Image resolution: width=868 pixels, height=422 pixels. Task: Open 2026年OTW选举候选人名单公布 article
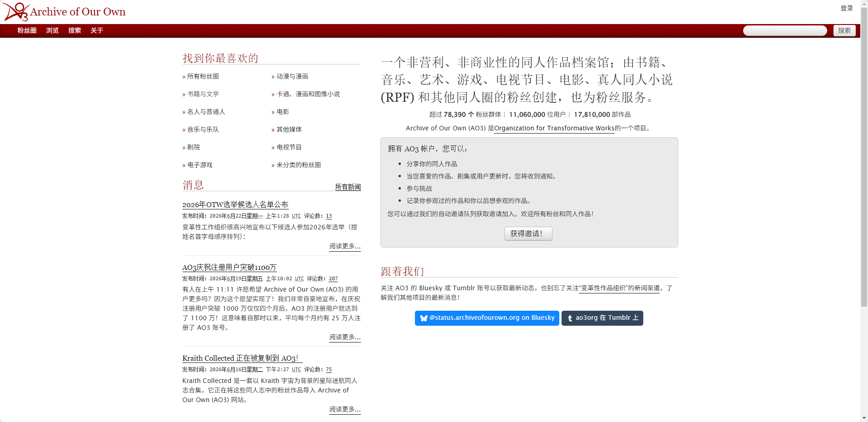coord(235,205)
